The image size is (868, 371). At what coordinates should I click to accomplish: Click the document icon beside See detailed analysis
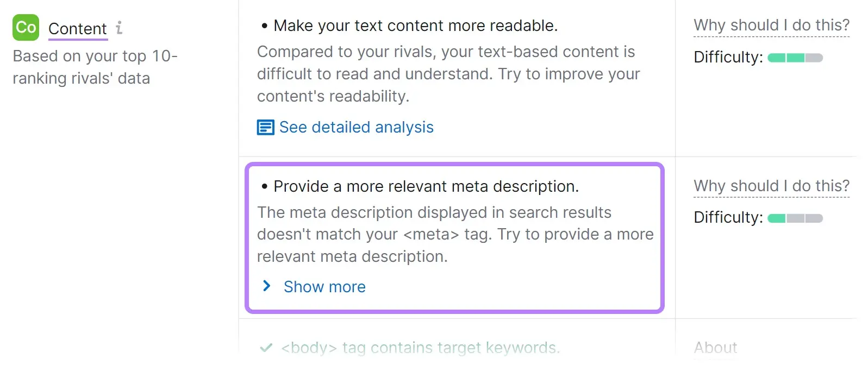click(265, 127)
